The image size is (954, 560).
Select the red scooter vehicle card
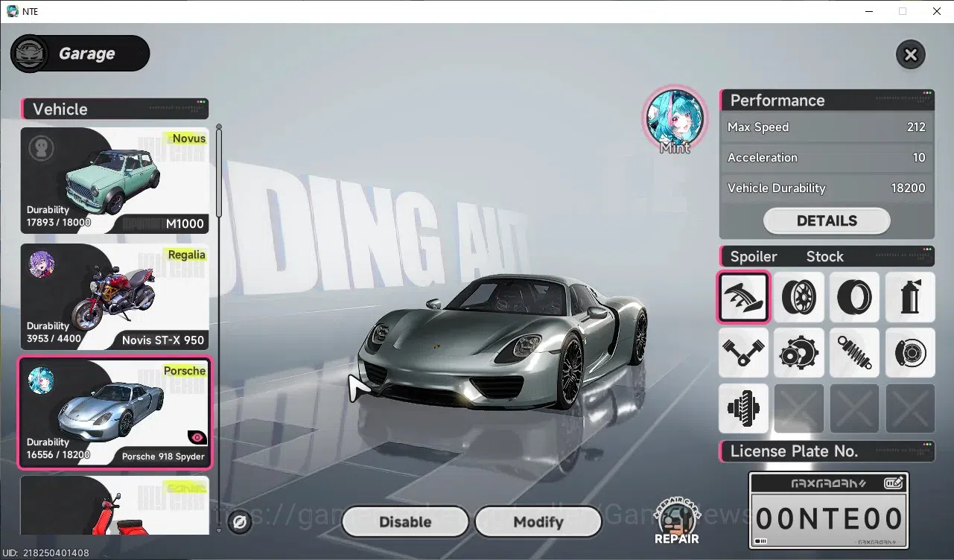point(115,506)
